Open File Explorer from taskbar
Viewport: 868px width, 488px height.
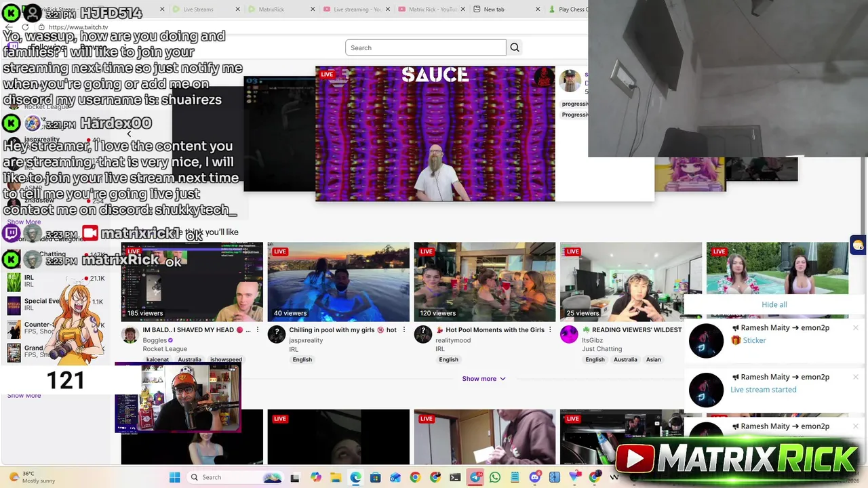[336, 477]
